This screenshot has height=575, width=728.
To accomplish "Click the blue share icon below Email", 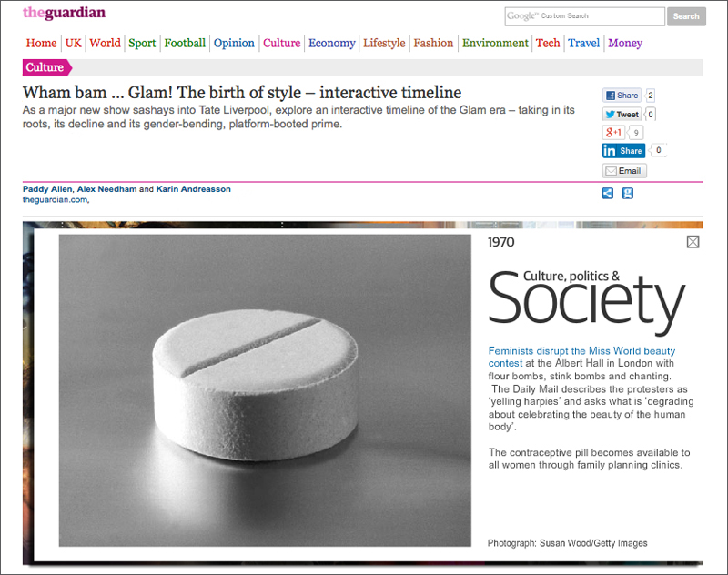I will 607,194.
